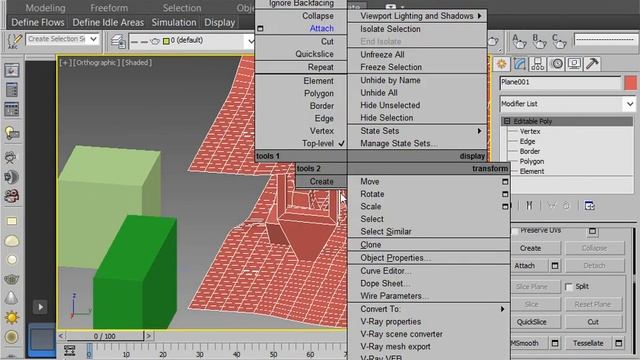Open Move transform settings box
The height and width of the screenshot is (360, 640).
505,182
